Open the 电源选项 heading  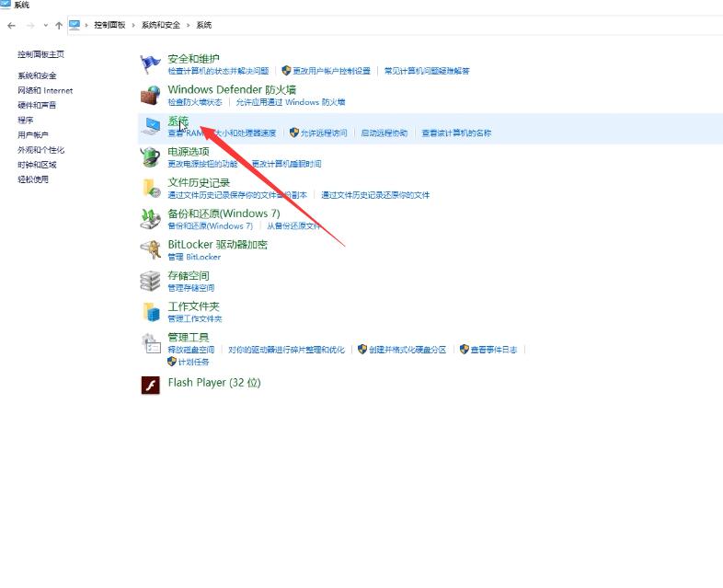[189, 151]
